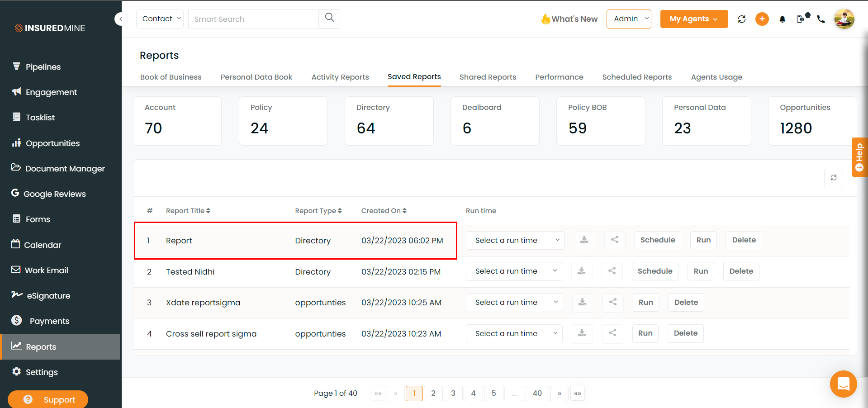Open Document Manager in sidebar

65,169
